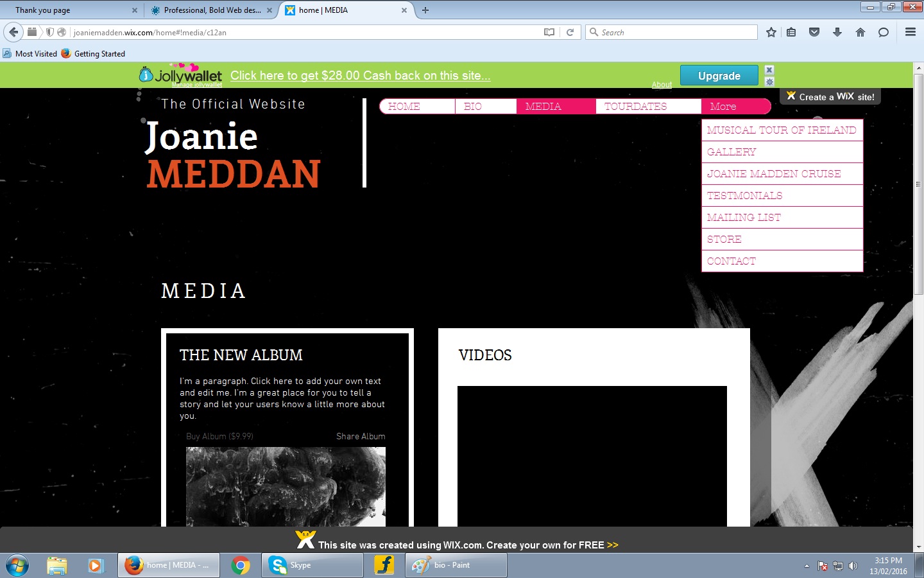Click 'Create a WIX site!' button
This screenshot has height=578, width=924.
pyautogui.click(x=830, y=96)
